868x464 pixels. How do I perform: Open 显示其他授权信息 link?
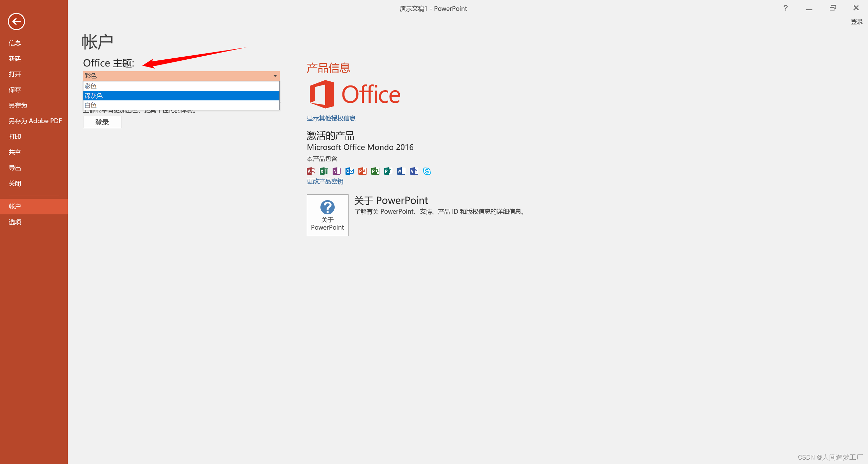coord(331,118)
